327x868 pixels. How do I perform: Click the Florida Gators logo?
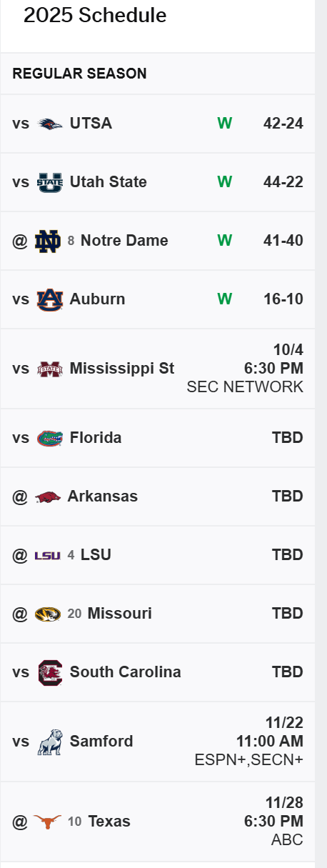50,438
